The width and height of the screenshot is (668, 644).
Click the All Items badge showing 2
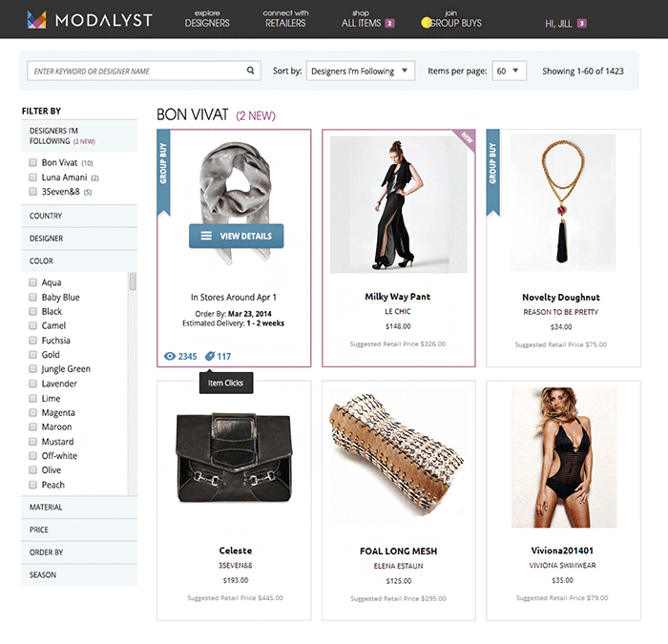click(389, 23)
